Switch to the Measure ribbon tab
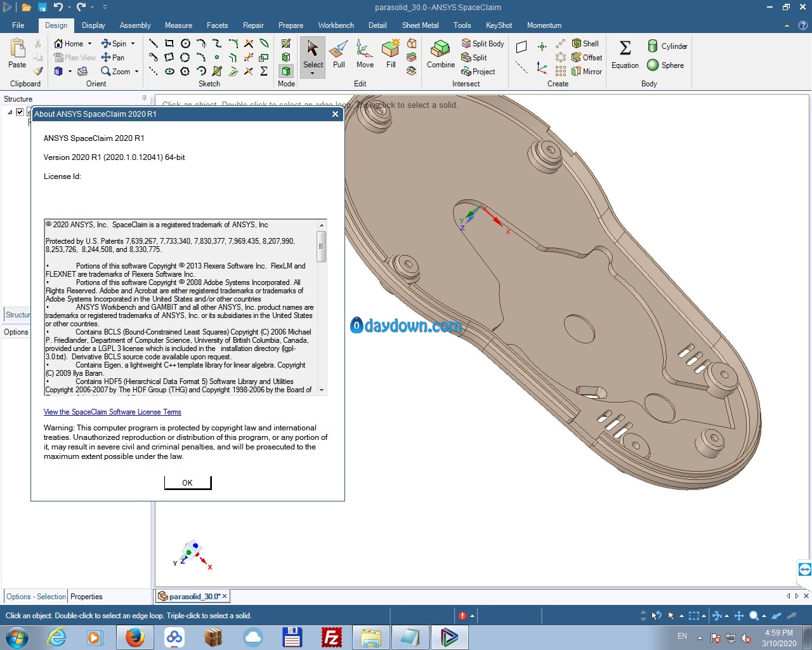This screenshot has height=650, width=812. tap(178, 25)
